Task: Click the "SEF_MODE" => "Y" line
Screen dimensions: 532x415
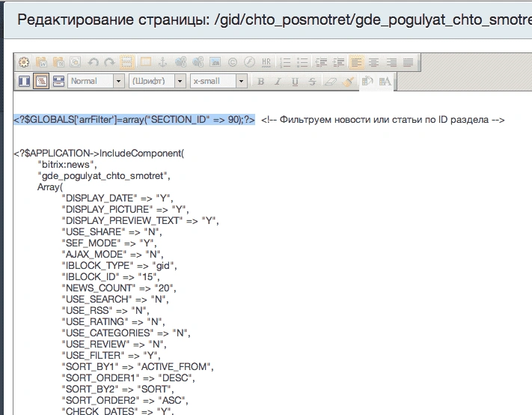Action: point(109,243)
